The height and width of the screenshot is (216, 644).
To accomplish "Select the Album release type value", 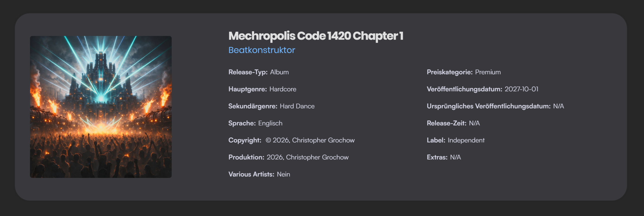I will [279, 72].
